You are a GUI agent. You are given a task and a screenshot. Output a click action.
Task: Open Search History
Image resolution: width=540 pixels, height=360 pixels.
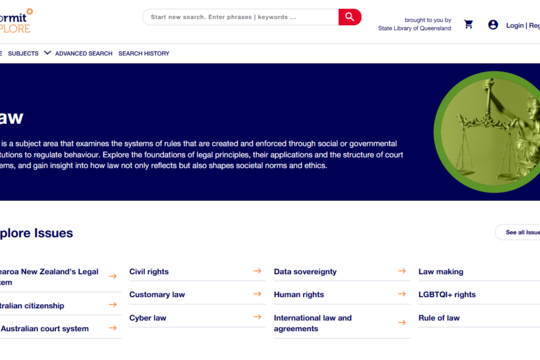(144, 53)
